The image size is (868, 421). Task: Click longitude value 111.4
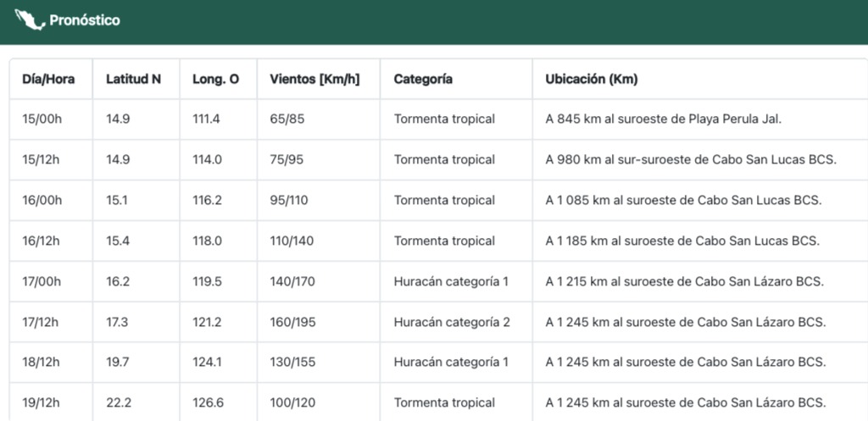[x=207, y=119]
